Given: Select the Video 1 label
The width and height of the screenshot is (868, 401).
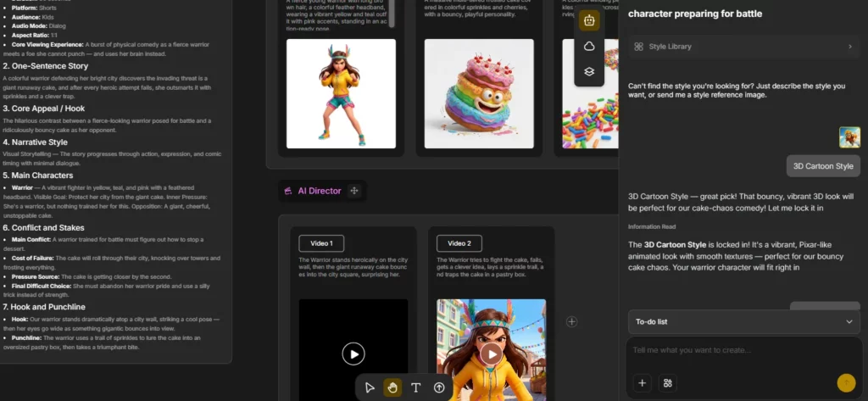Looking at the screenshot, I should tap(321, 243).
